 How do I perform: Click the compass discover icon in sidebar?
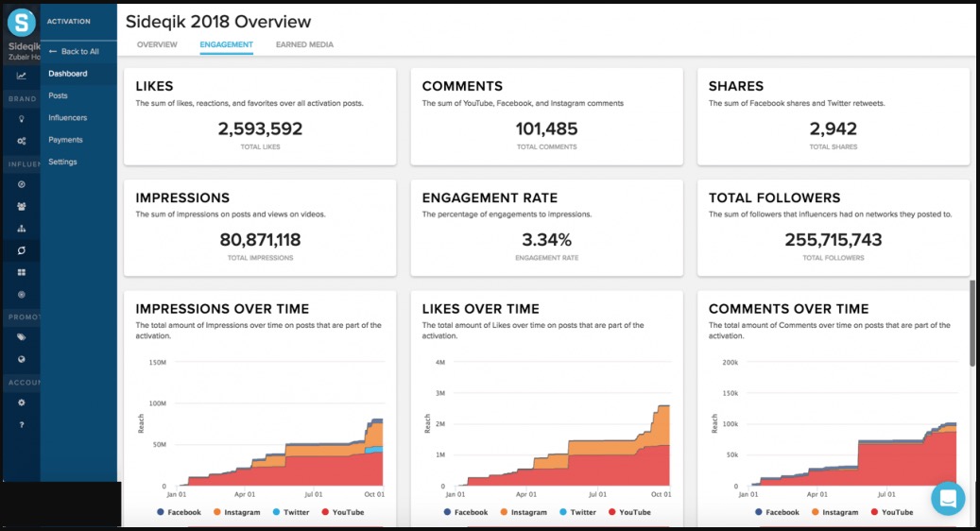[21, 184]
